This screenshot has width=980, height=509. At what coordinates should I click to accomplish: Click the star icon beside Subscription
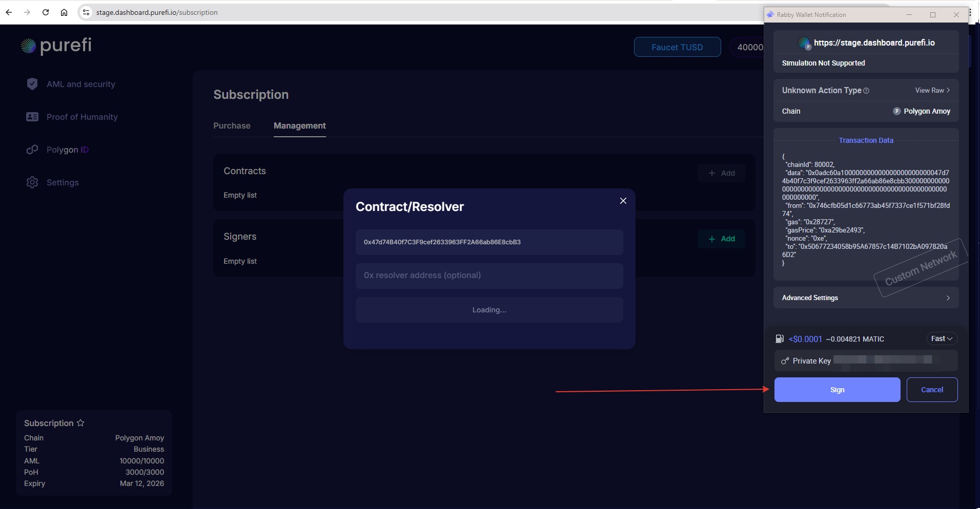point(80,423)
